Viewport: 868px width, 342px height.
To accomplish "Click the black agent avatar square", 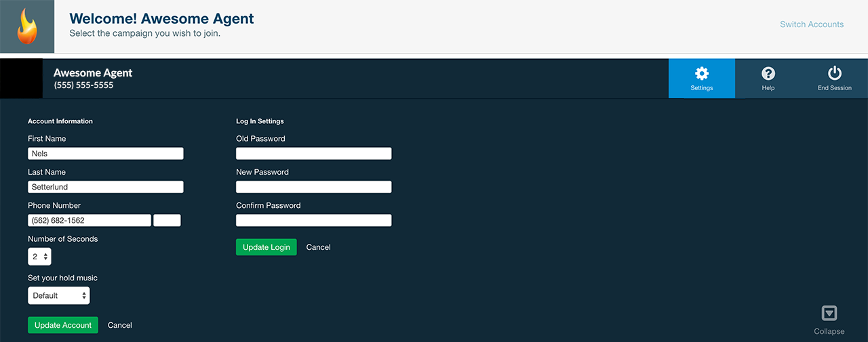I will (21, 79).
